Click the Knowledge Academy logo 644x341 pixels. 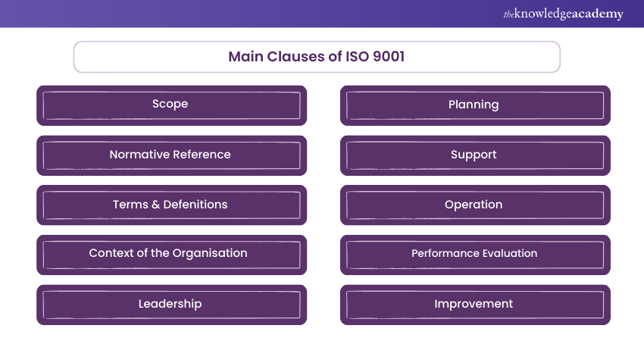click(x=563, y=14)
